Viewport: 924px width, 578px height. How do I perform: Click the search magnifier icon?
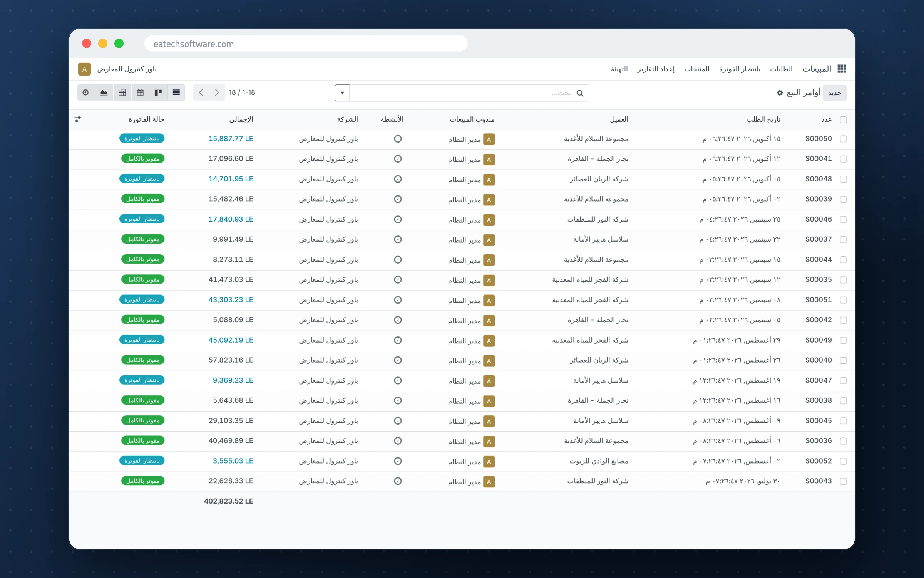pos(580,93)
